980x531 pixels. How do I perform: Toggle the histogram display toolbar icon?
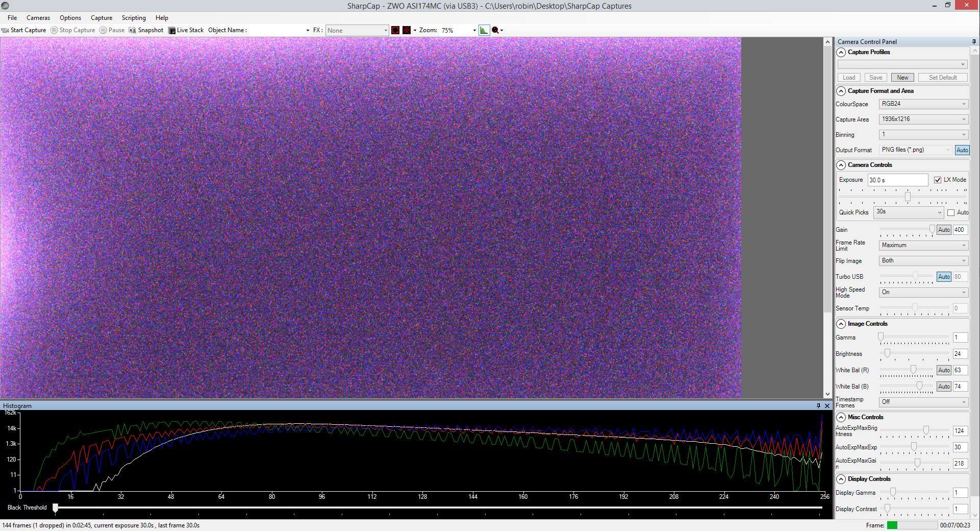point(484,30)
